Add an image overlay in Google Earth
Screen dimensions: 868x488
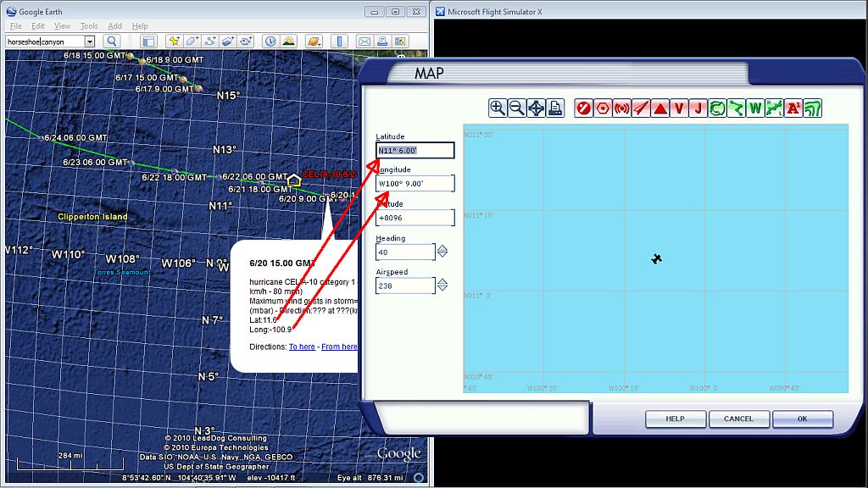coord(228,42)
